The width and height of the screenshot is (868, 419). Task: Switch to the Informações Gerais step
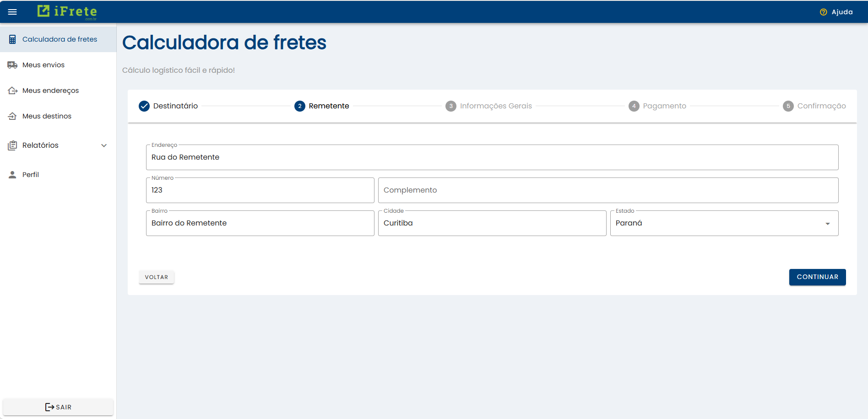[x=451, y=106]
